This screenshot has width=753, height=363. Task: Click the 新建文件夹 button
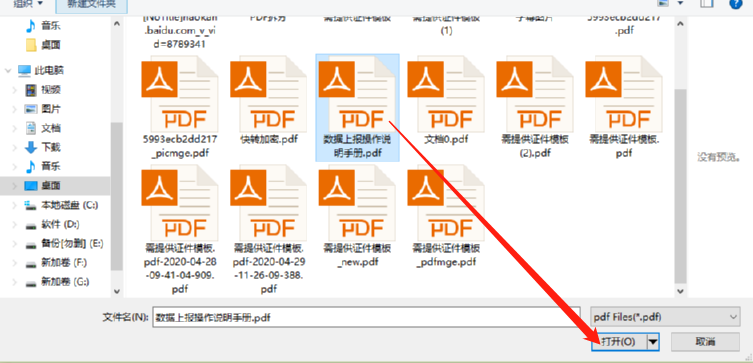coord(91,5)
